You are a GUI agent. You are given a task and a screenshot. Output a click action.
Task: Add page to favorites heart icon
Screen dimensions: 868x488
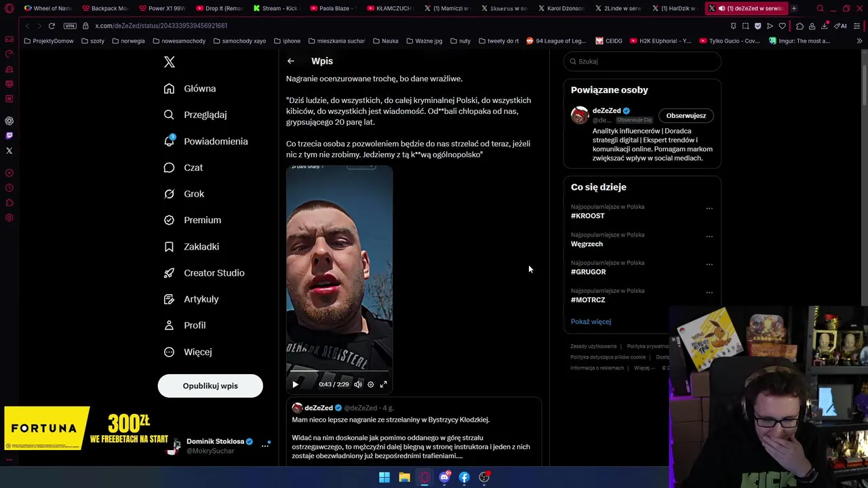pyautogui.click(x=782, y=26)
